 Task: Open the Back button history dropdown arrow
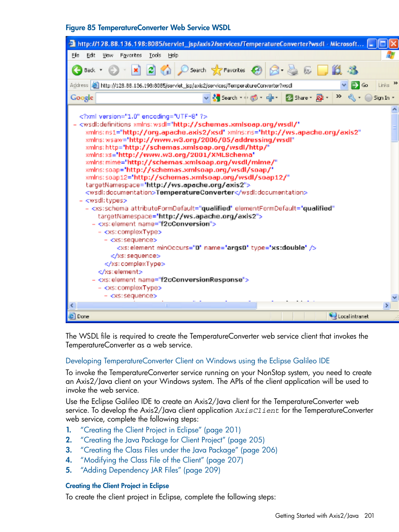[101, 70]
